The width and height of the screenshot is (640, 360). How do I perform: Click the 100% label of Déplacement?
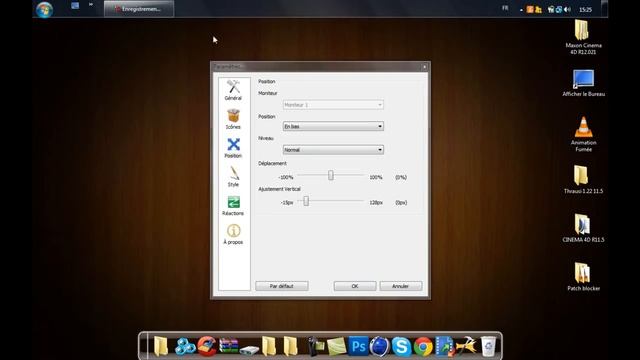(376, 178)
